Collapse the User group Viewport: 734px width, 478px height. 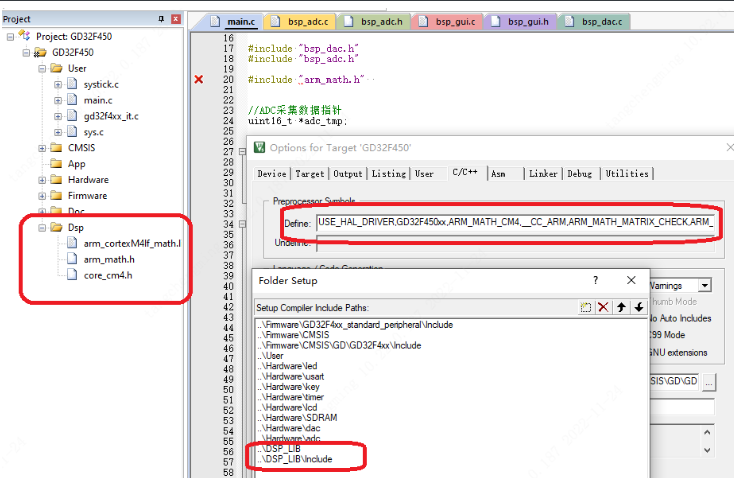[x=42, y=68]
